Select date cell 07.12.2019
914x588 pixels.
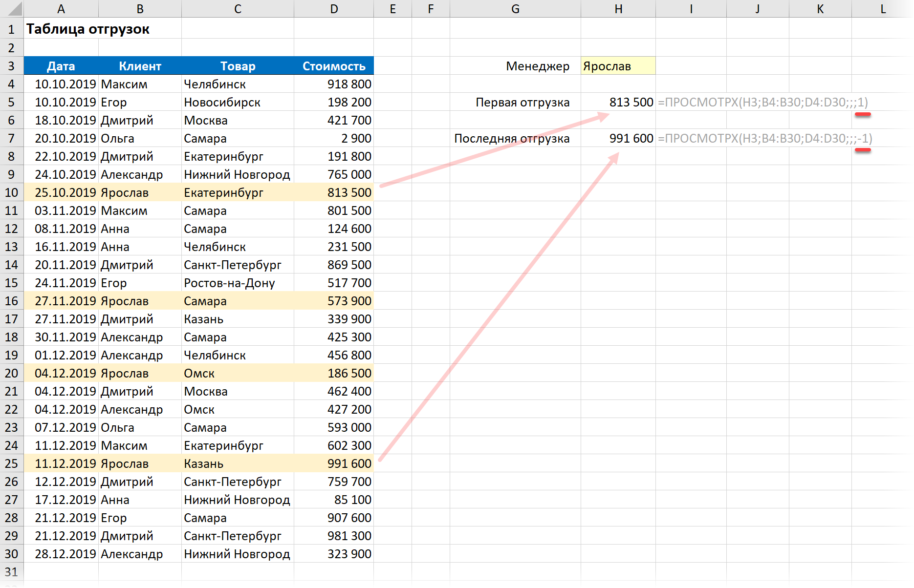click(61, 427)
